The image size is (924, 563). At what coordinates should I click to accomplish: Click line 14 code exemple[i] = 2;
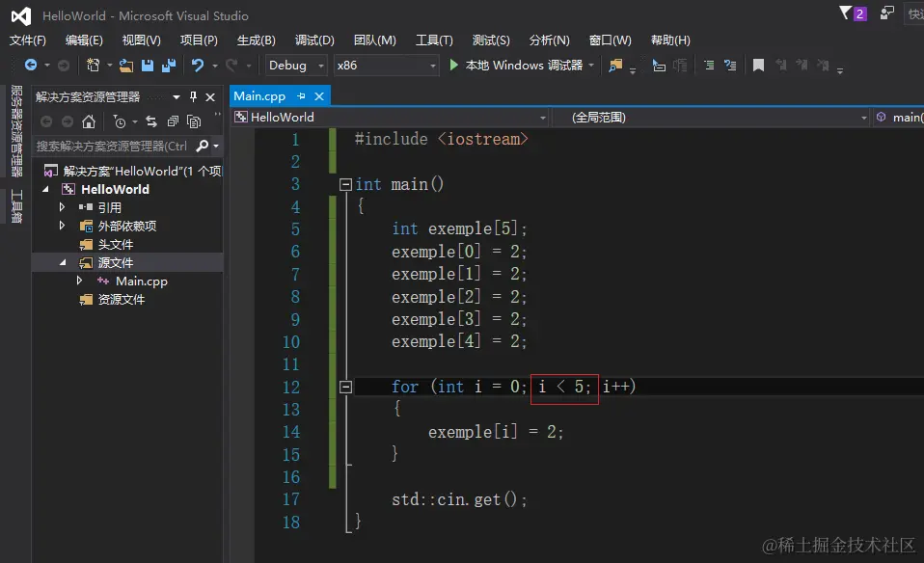496,432
